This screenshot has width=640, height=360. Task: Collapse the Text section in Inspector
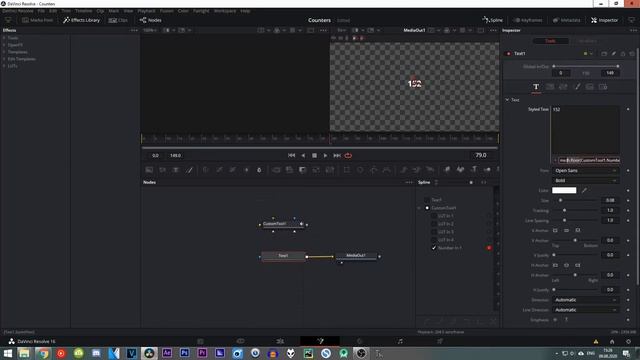click(507, 100)
